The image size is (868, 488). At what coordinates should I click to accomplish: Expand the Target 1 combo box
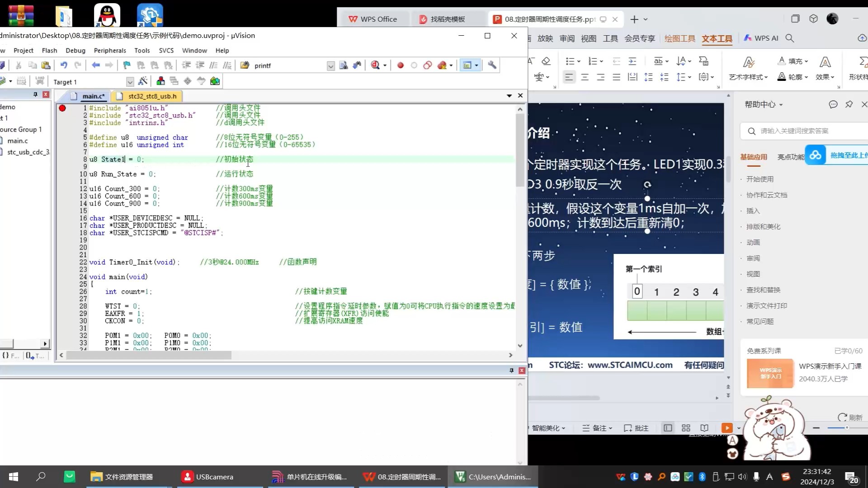[130, 82]
